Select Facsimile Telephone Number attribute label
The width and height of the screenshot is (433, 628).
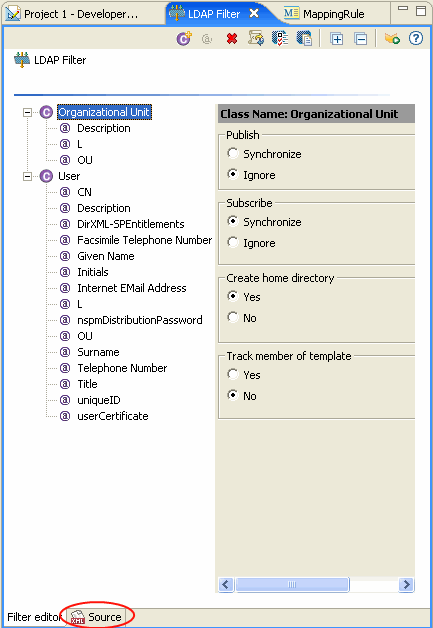pos(145,240)
